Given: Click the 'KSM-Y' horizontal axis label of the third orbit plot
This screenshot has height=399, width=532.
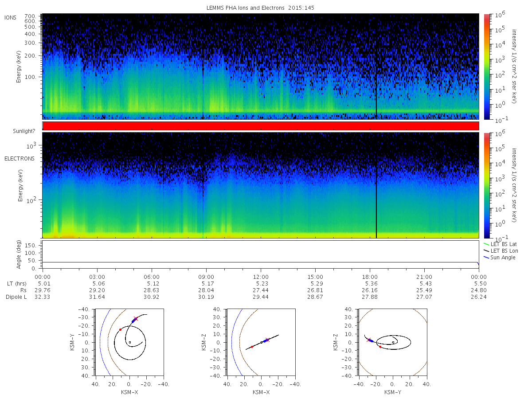Looking at the screenshot, I should click(393, 392).
